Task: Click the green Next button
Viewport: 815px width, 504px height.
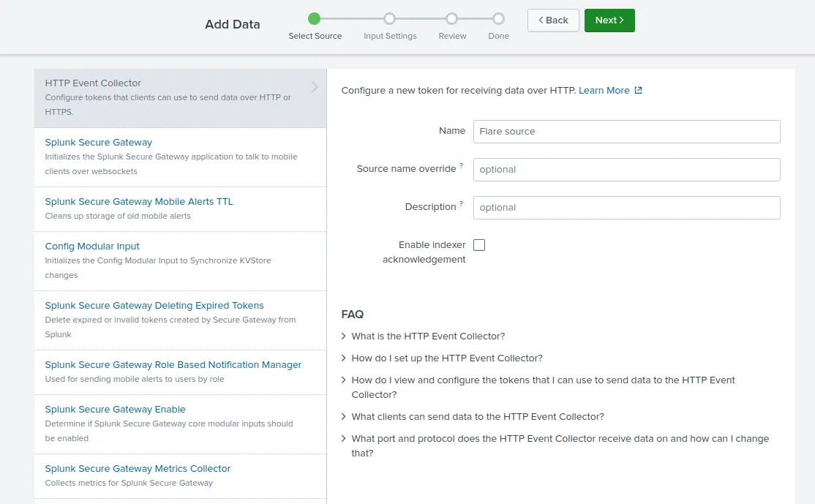Action: point(609,20)
